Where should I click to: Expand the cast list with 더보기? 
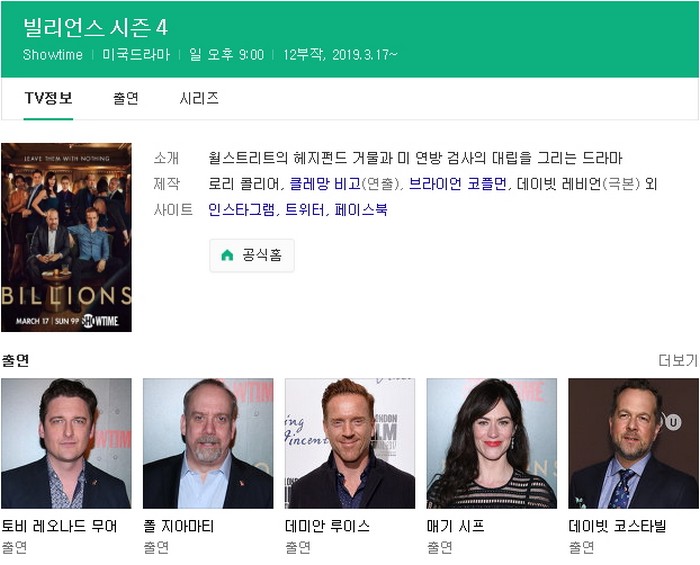click(678, 360)
